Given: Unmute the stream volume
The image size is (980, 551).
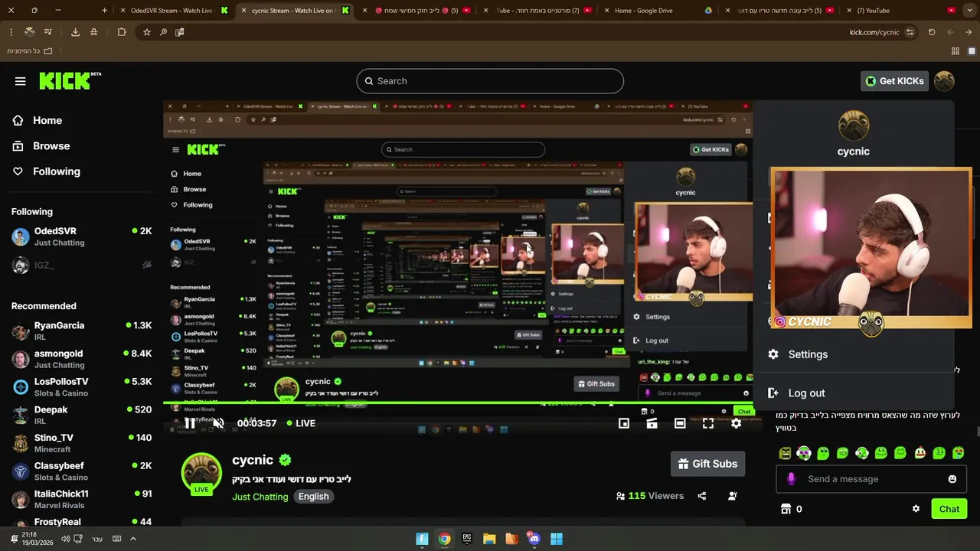Looking at the screenshot, I should click(218, 423).
